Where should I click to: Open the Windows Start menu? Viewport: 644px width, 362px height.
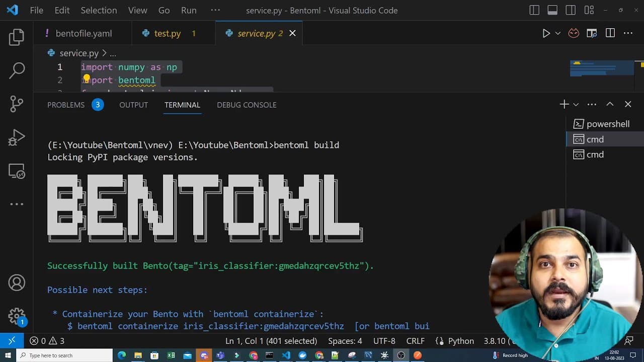click(x=8, y=355)
